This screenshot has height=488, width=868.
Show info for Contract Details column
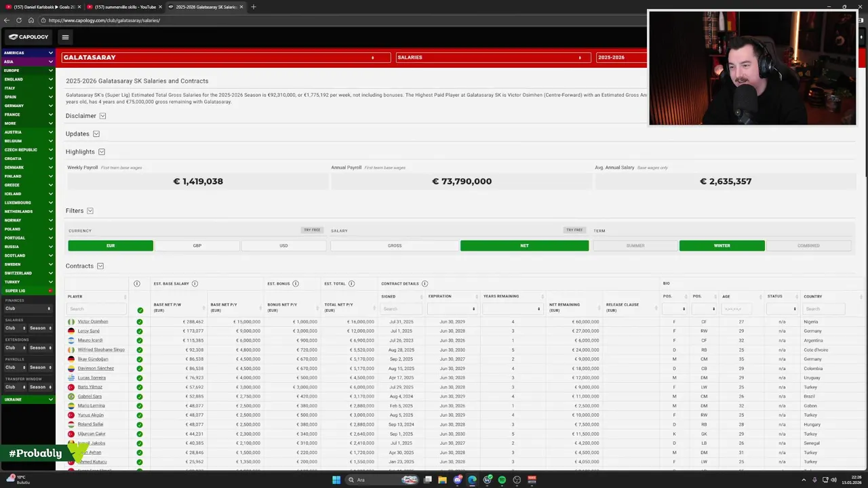click(425, 283)
